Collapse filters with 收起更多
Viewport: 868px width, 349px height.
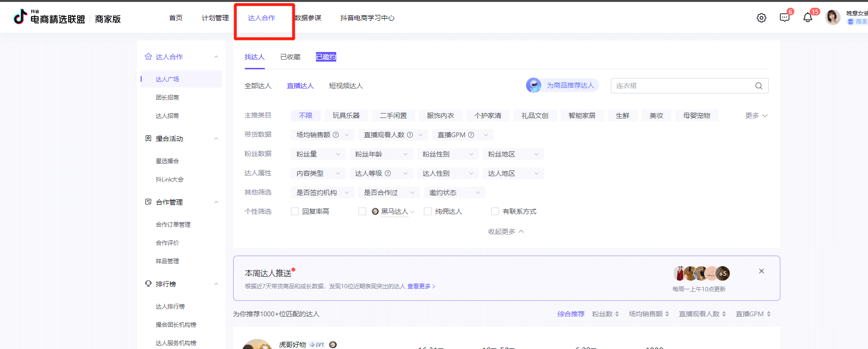(x=506, y=232)
